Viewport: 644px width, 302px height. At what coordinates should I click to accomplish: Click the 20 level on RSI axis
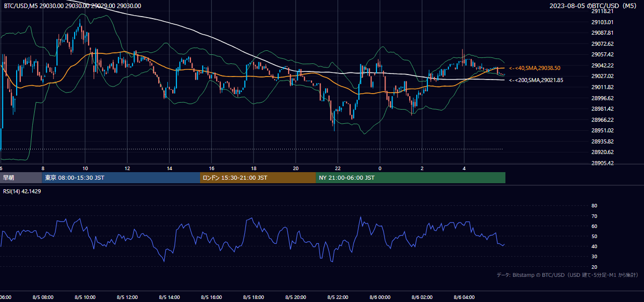(594, 267)
